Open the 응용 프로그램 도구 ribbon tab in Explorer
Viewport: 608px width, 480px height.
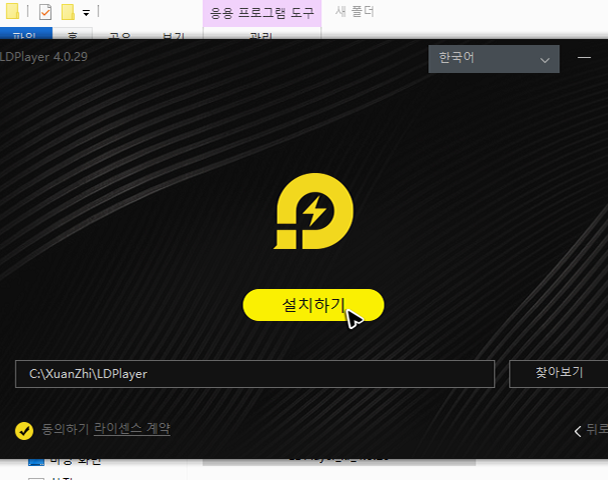click(262, 13)
